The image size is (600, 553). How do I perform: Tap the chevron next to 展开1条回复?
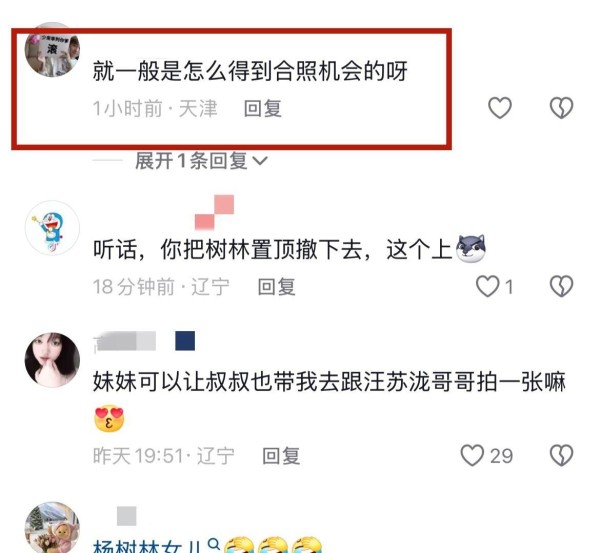point(261,161)
